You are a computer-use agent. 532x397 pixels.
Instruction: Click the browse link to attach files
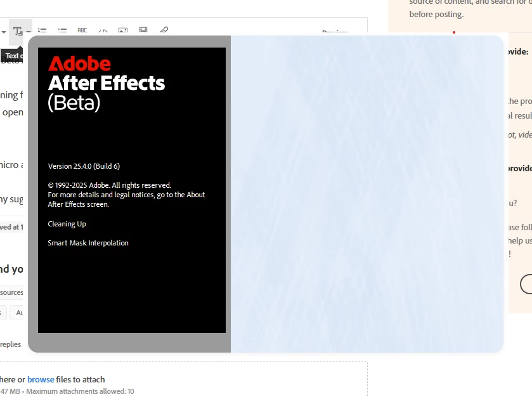coord(41,379)
